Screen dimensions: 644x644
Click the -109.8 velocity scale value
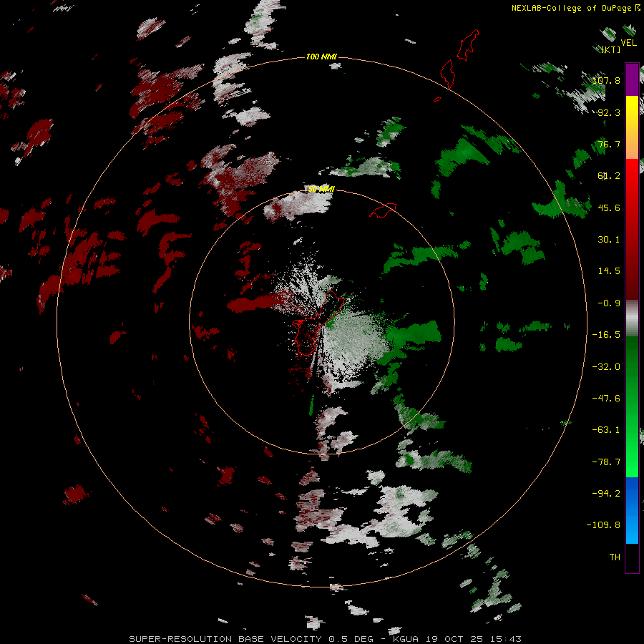tap(603, 525)
